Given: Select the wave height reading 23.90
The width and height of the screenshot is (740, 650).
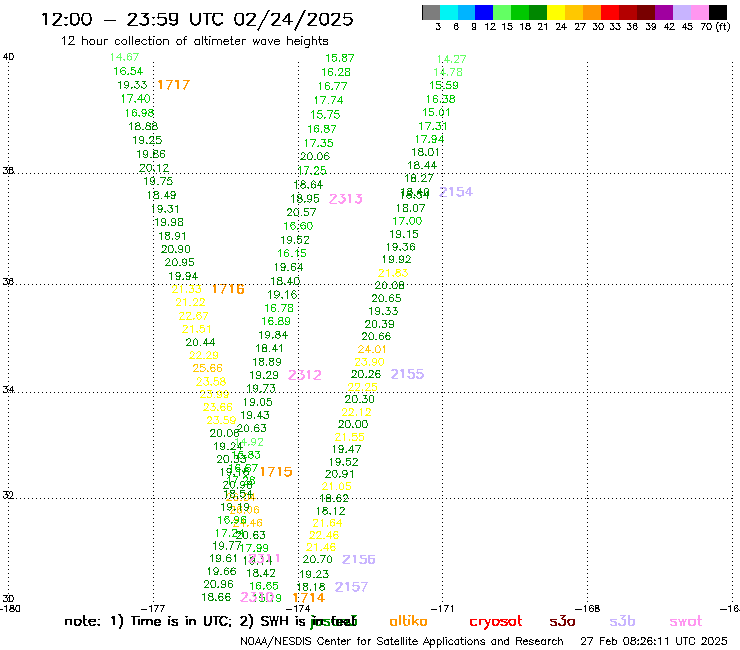Looking at the screenshot, I should click(369, 362).
